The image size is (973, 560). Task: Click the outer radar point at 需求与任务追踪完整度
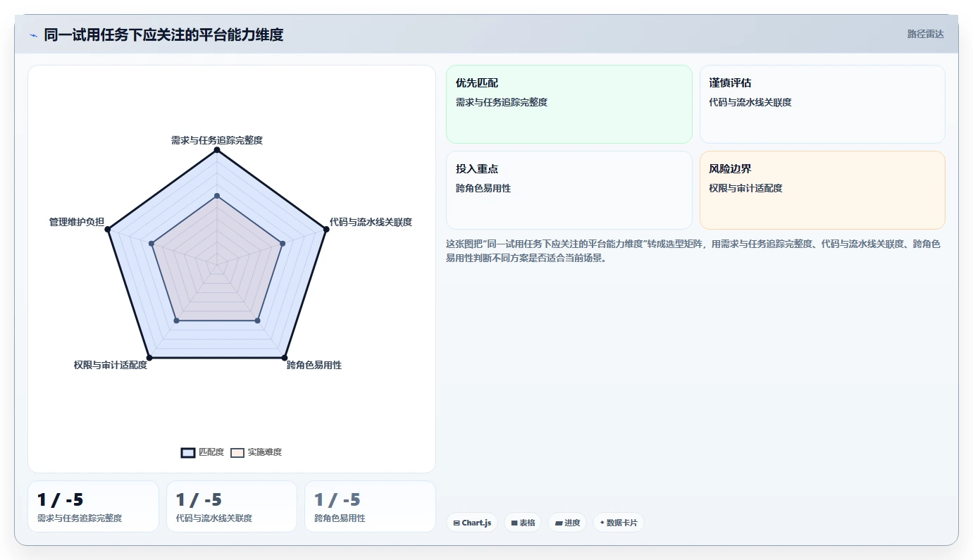coord(217,150)
